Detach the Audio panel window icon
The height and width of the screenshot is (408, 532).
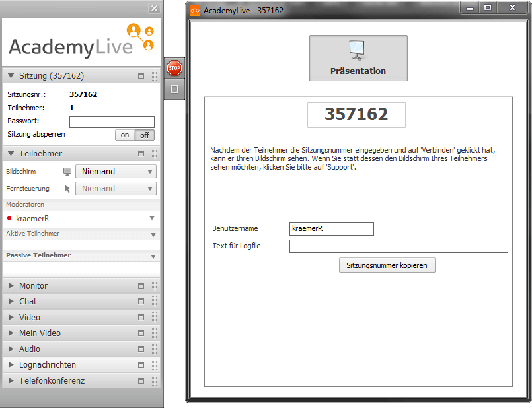pos(141,349)
